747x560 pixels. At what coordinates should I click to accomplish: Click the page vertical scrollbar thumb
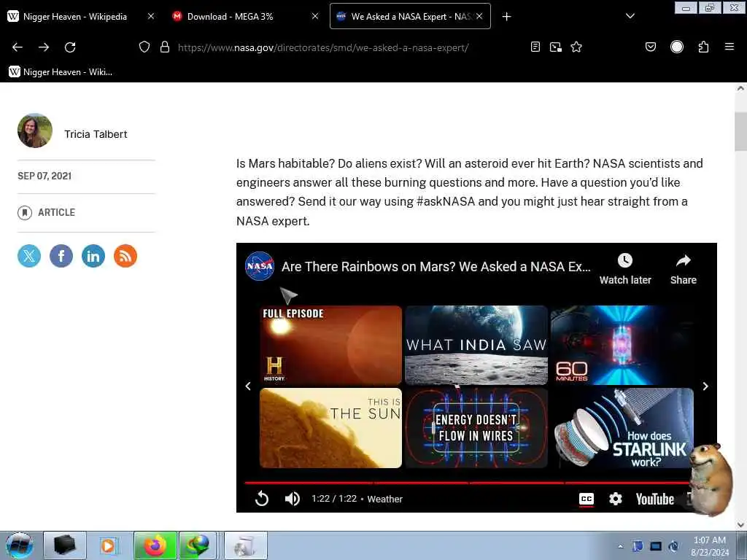coord(741,131)
